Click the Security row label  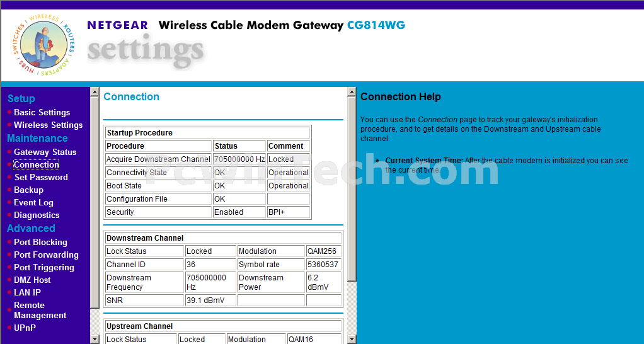159,212
